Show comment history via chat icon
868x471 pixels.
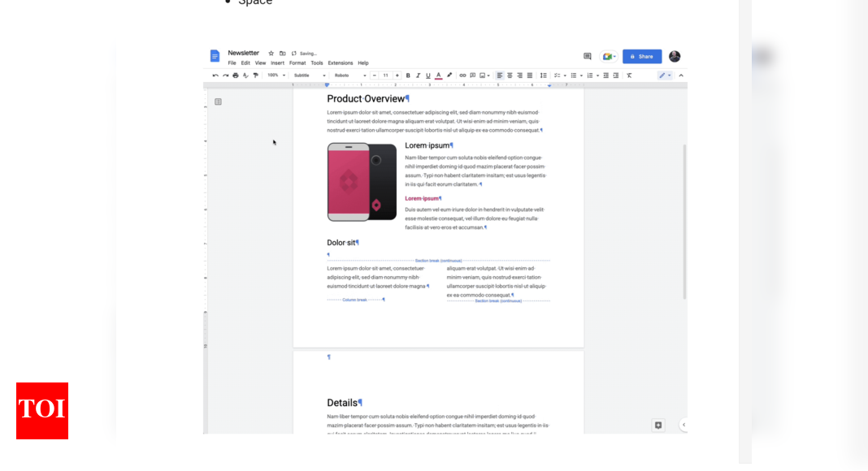click(587, 56)
